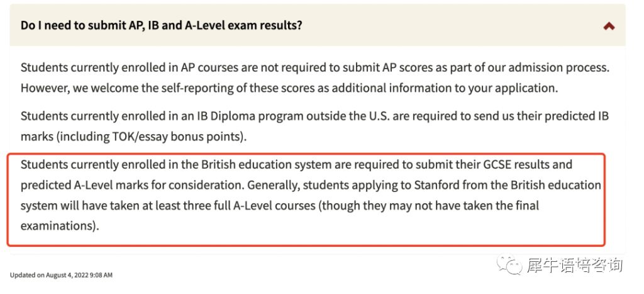Click the paragraph about the IB Diploma program
Screen dimensions: 644x294
pos(314,127)
